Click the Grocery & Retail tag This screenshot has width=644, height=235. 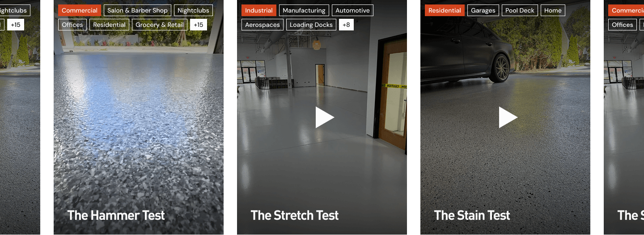click(160, 25)
